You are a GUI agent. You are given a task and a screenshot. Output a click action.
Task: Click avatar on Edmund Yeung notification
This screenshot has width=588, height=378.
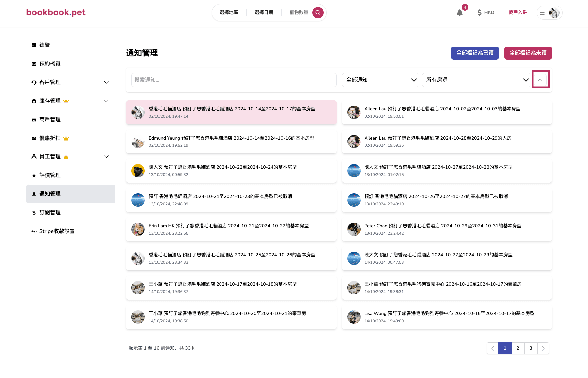(x=138, y=142)
